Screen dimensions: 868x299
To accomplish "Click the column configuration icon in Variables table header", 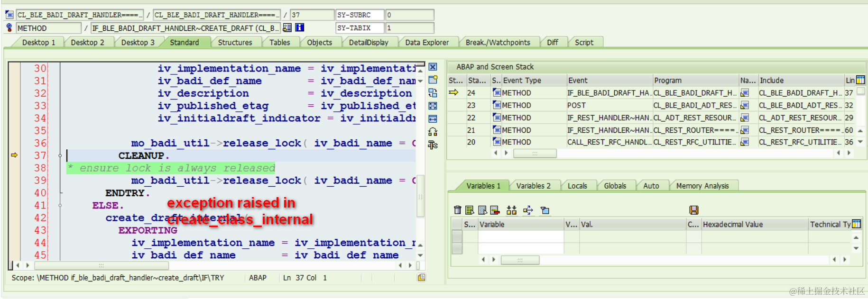I will [856, 224].
